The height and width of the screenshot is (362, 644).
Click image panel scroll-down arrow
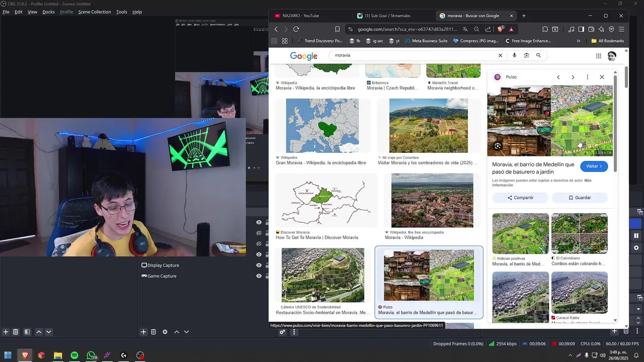click(x=615, y=319)
